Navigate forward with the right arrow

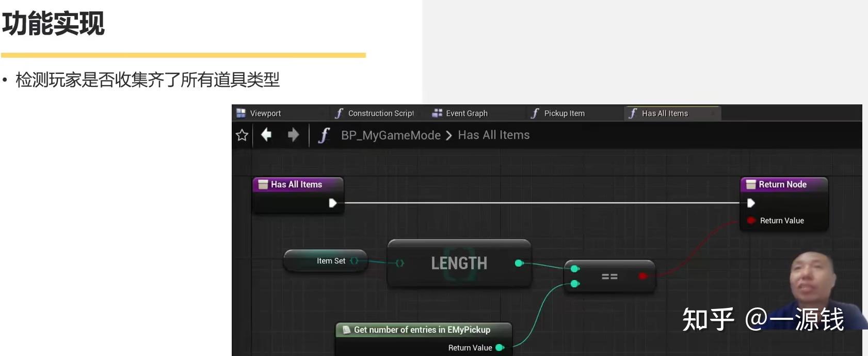[293, 135]
